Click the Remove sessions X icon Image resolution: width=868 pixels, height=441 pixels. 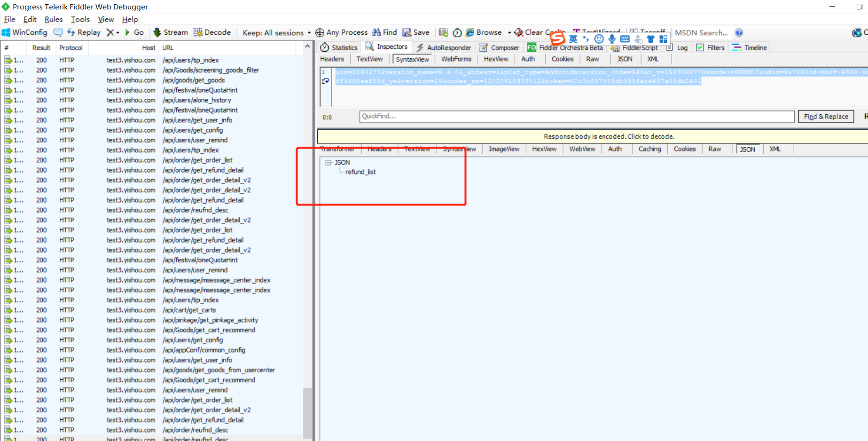110,32
